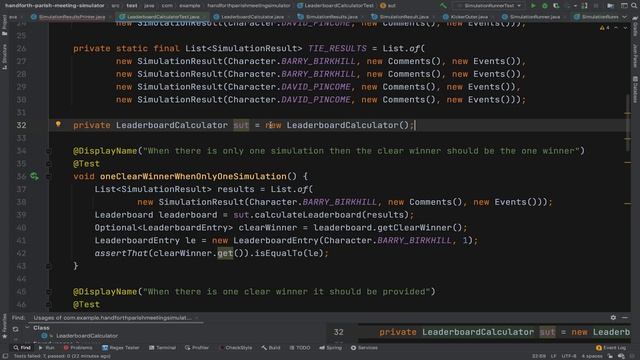The height and width of the screenshot is (360, 640).
Task: Hide the Find tool window
Action: pyautogui.click(x=625, y=317)
